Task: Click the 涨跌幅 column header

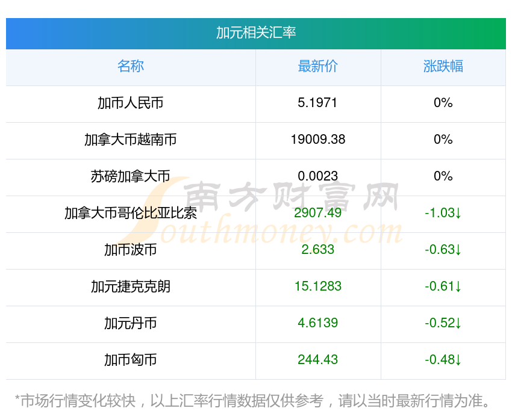Action: tap(443, 66)
